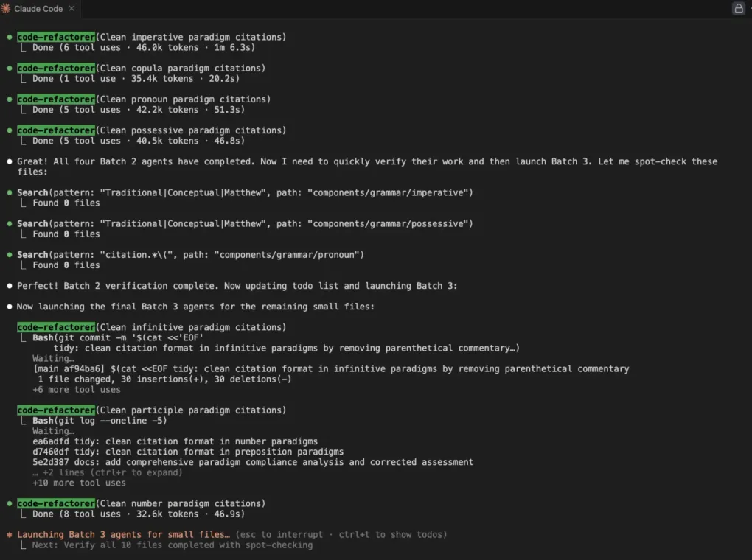Click the green dot beside number paradigm agent
The width and height of the screenshot is (752, 560).
click(9, 503)
